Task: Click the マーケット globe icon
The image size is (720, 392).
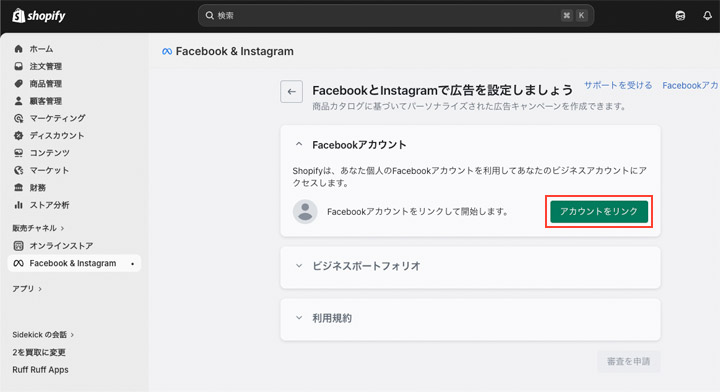Action: click(x=18, y=170)
